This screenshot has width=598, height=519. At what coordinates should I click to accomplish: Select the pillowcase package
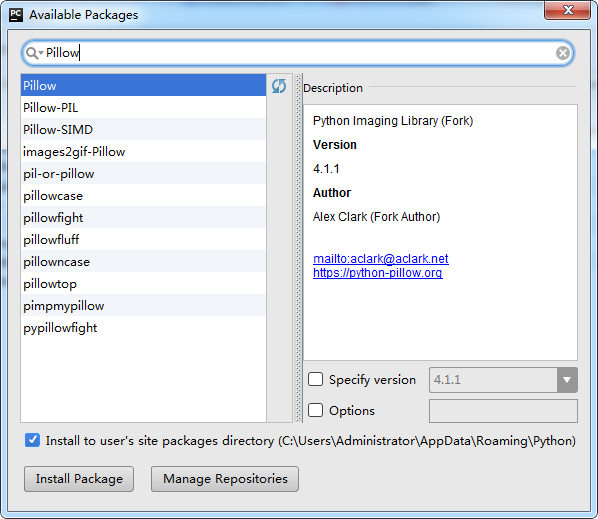(143, 196)
